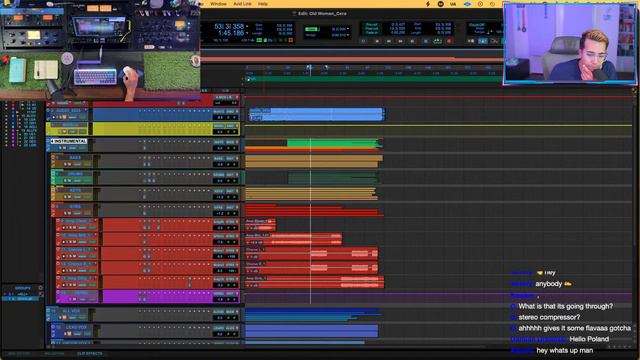Click the Go to End transport button
Viewport: 640px width, 360px height.
coord(412,41)
